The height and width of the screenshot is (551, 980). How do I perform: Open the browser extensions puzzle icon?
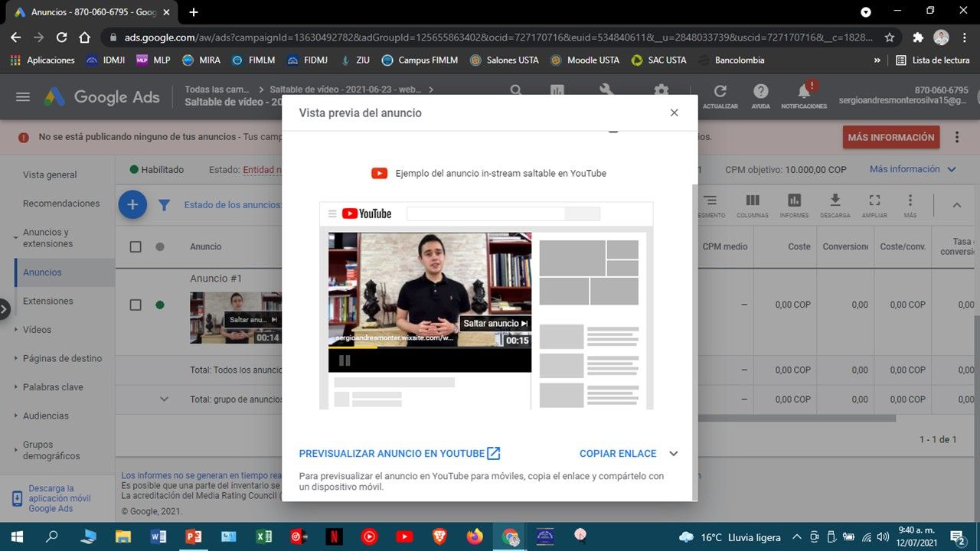[918, 37]
